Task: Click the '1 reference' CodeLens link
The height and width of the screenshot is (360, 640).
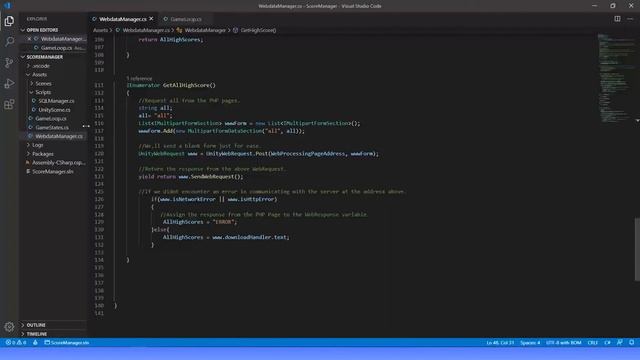Action: coord(139,78)
